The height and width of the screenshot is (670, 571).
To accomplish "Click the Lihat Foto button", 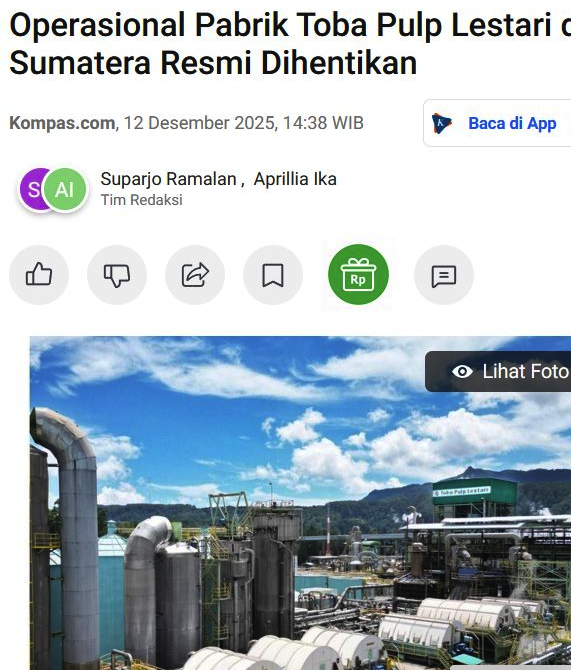I will tap(498, 371).
